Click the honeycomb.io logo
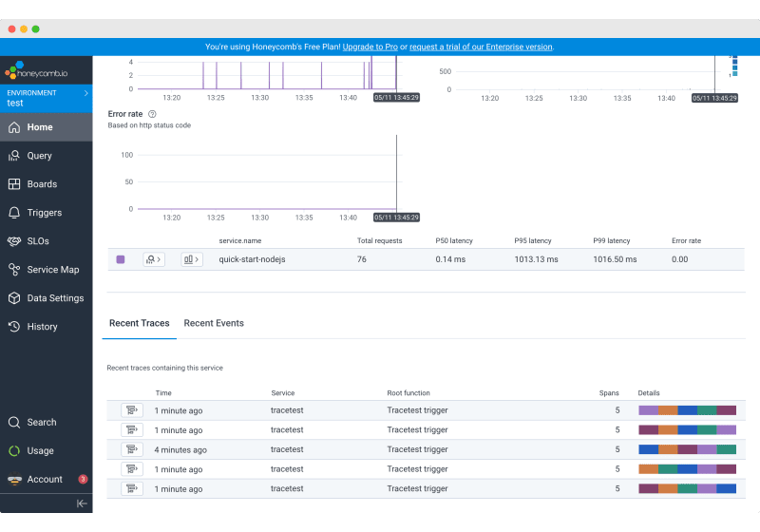The height and width of the screenshot is (532, 760). (x=36, y=70)
